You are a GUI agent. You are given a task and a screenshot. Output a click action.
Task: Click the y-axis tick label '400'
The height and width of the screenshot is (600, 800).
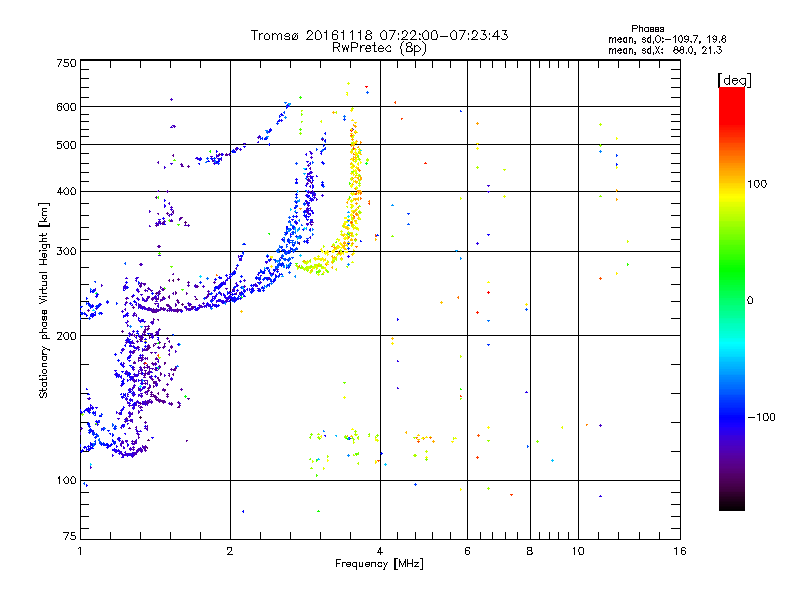pos(66,192)
